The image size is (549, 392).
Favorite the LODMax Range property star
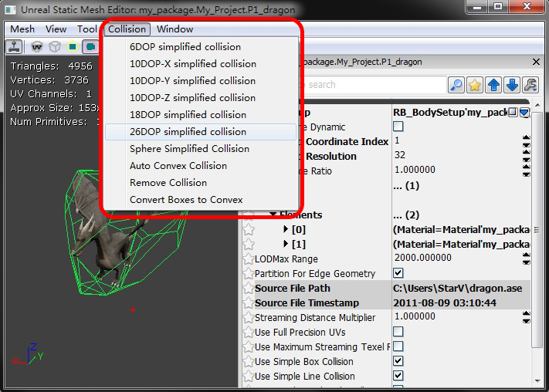tap(248, 259)
